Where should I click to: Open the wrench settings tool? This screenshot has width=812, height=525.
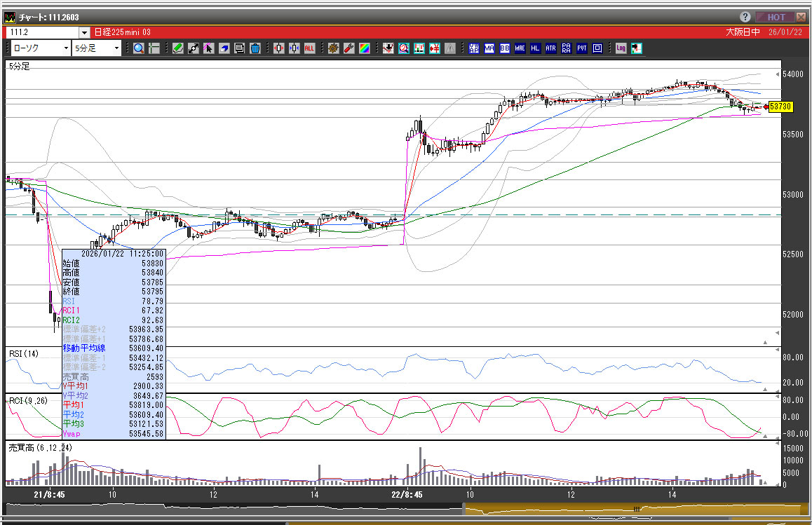coord(349,48)
